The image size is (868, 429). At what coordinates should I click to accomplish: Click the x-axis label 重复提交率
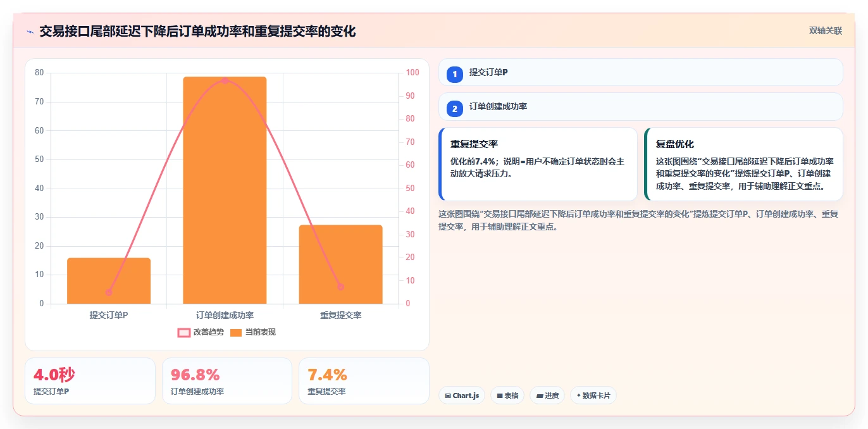pyautogui.click(x=340, y=315)
